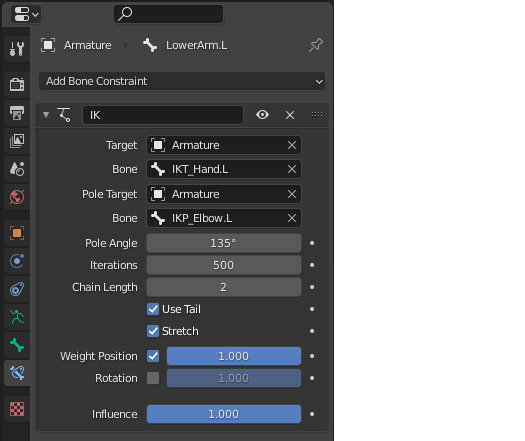Click the IK constraint name field
The width and height of the screenshot is (525, 441).
coord(163,115)
